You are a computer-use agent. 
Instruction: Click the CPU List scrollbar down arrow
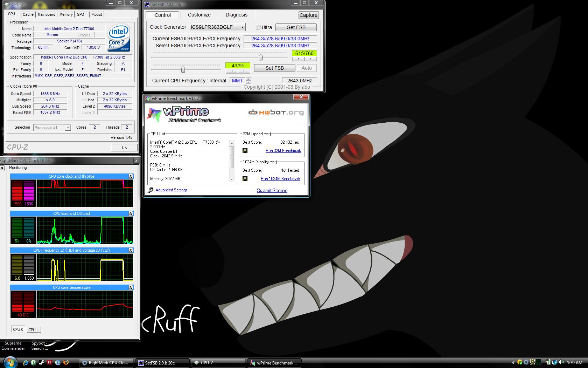click(x=231, y=179)
